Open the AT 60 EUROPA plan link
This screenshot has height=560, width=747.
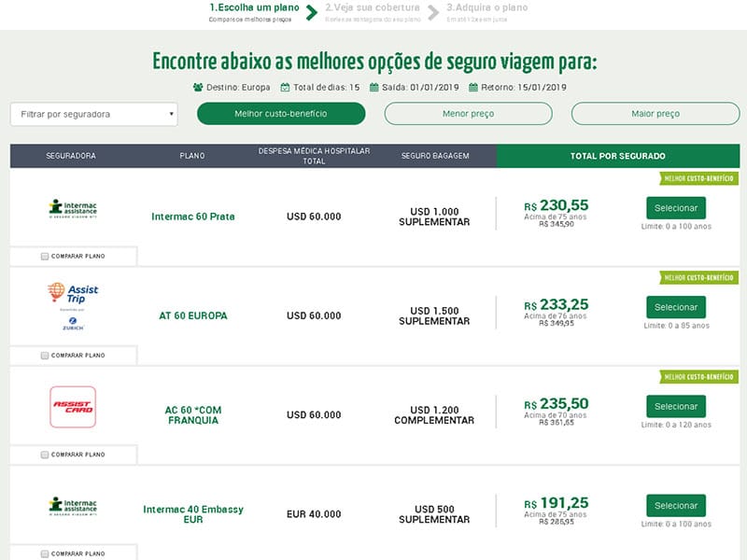tap(193, 315)
